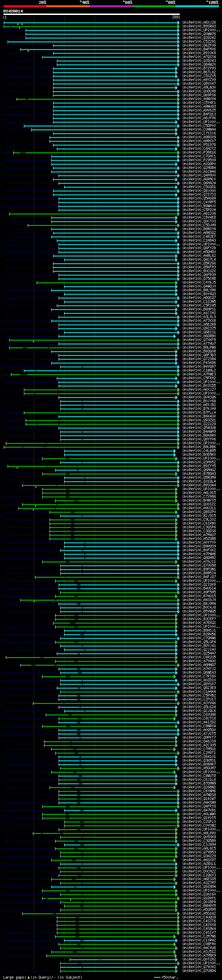
Task: Select subject label UniRef100_C4Y6J5
Action: click(x=199, y=283)
